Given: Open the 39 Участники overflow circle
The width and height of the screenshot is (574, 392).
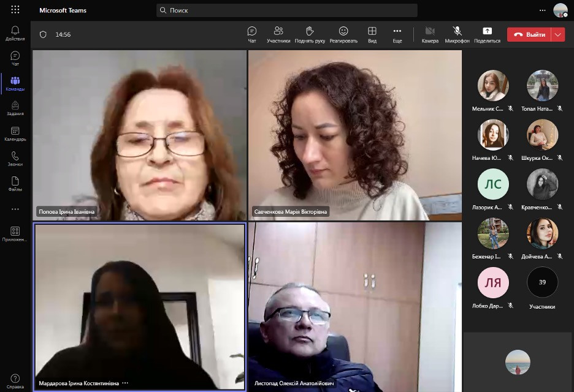Looking at the screenshot, I should [542, 282].
